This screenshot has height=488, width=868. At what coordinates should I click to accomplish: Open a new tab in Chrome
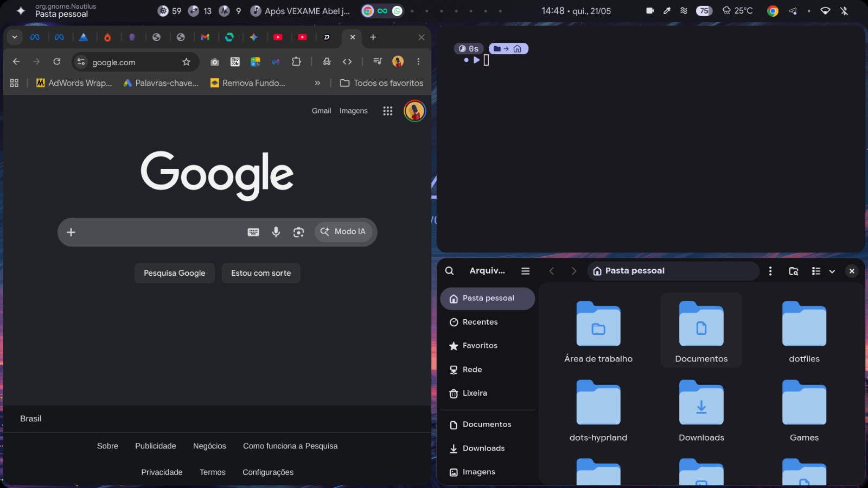(x=373, y=37)
